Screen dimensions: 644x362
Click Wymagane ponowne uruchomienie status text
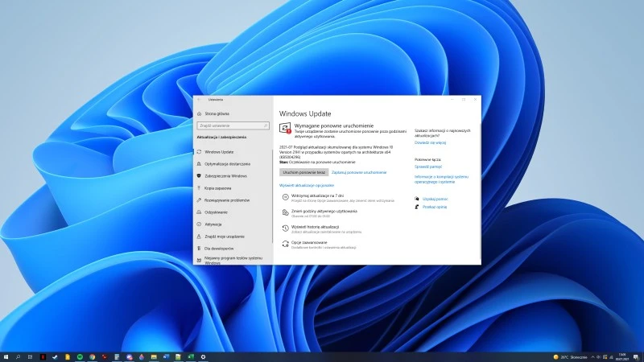(x=334, y=125)
